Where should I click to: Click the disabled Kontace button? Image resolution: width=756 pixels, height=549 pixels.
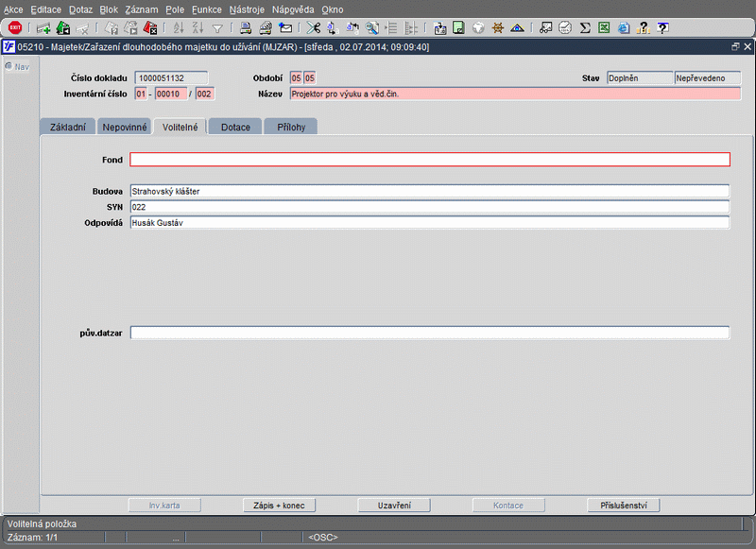point(508,506)
